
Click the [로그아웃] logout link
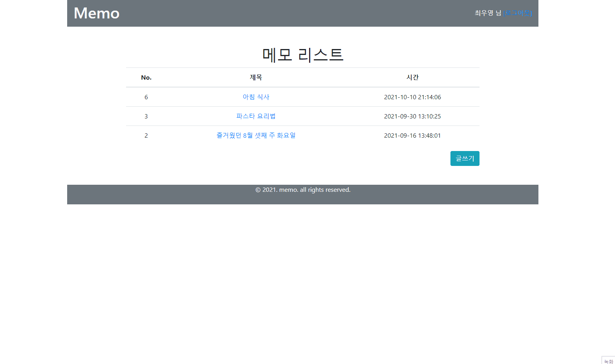coord(518,13)
